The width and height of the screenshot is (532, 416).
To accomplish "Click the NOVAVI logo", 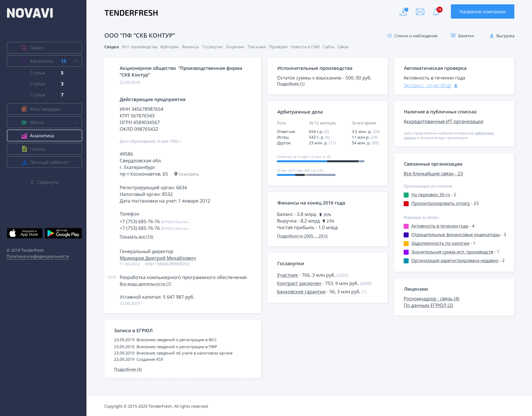I will pos(30,13).
